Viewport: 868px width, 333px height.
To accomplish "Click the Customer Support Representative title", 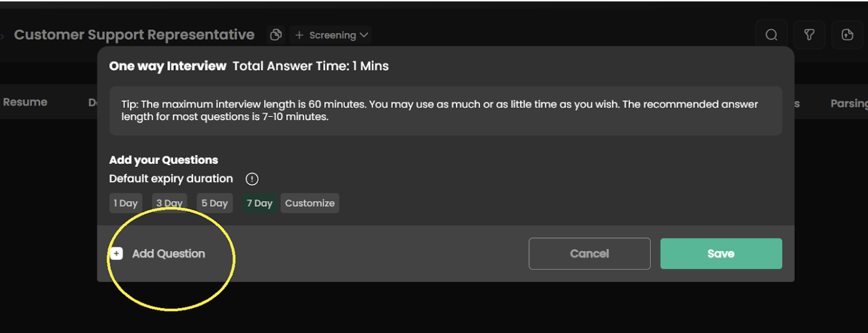I will click(134, 35).
